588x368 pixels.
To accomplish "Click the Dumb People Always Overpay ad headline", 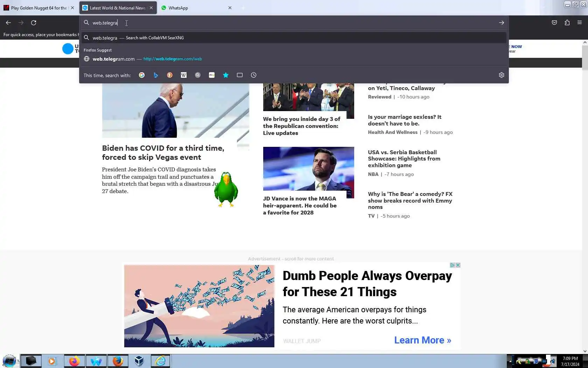I will 367,284.
